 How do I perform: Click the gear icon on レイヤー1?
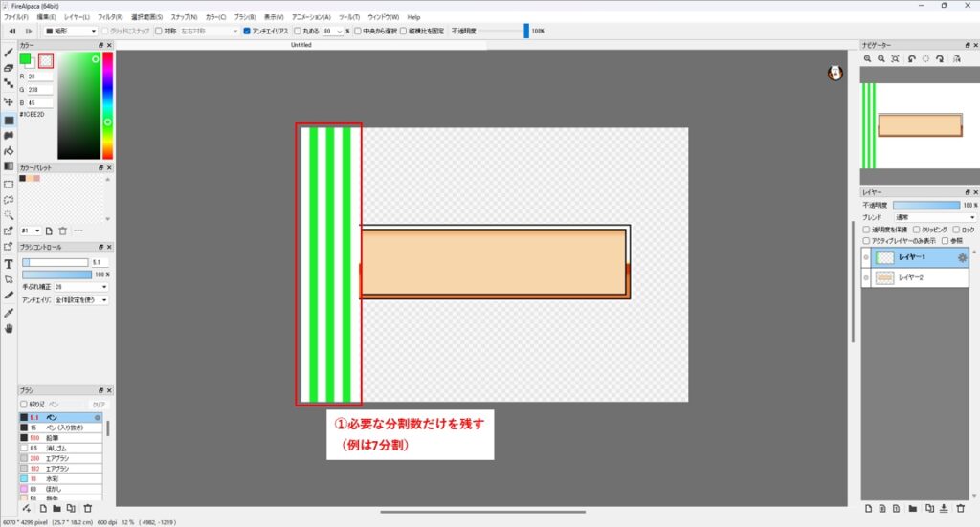962,257
